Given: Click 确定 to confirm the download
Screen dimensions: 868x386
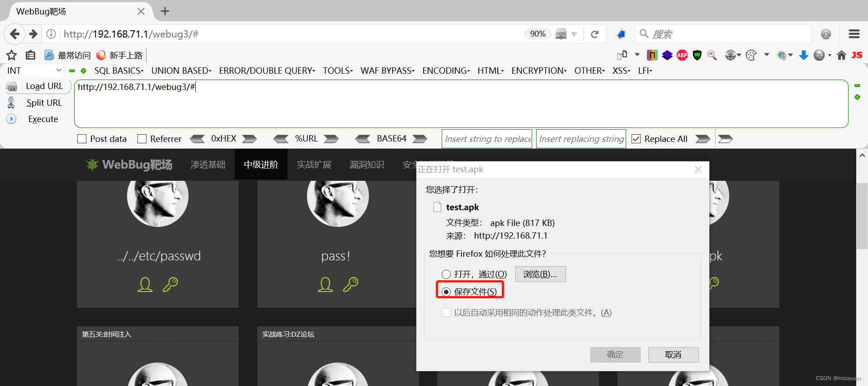Looking at the screenshot, I should pyautogui.click(x=615, y=355).
